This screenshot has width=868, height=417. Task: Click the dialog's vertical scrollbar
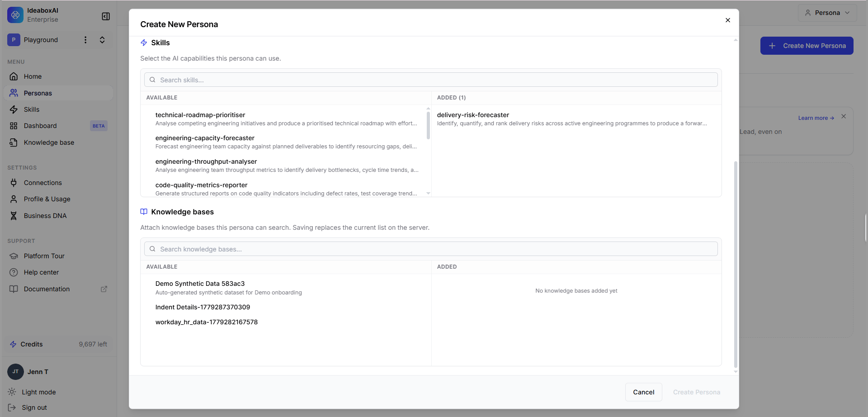[736, 265]
